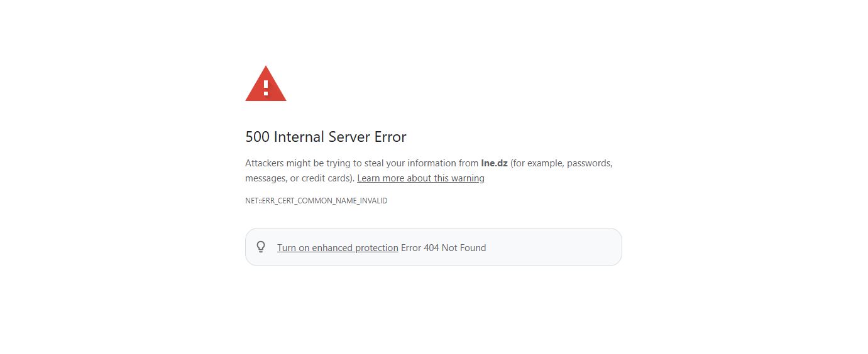Click the NET::ERR_CERT_COMMON_NAME_INVALID error code

pos(316,201)
